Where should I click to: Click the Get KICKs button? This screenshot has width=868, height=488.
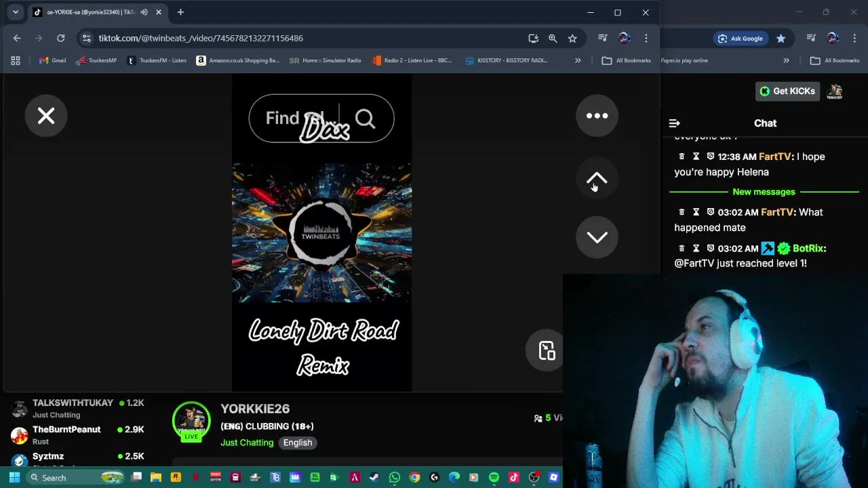(787, 91)
